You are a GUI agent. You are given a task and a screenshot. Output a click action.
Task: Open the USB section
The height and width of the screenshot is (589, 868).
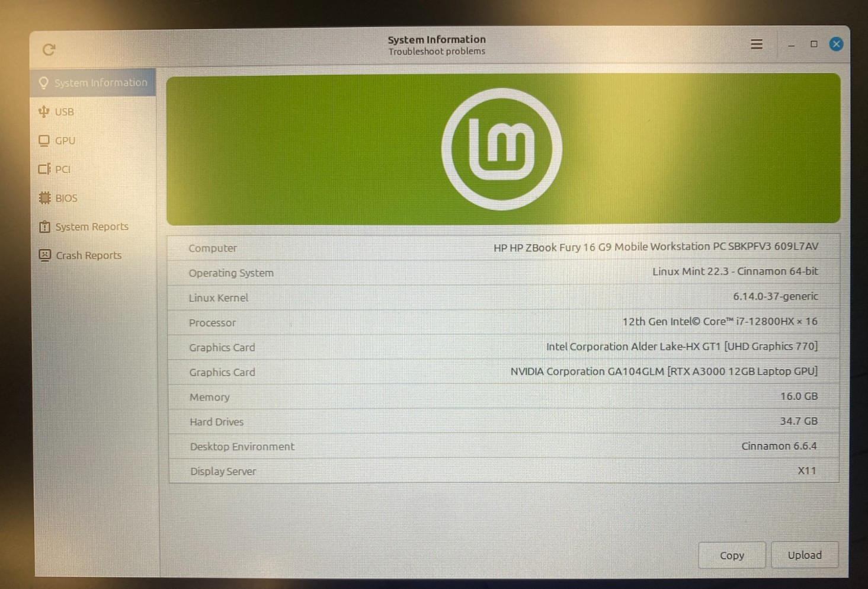(94, 111)
